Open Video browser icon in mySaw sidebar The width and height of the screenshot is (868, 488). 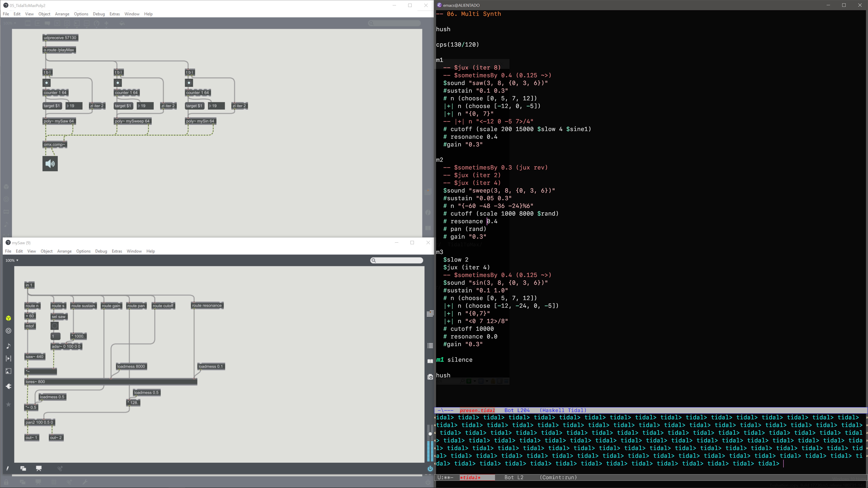click(8, 358)
